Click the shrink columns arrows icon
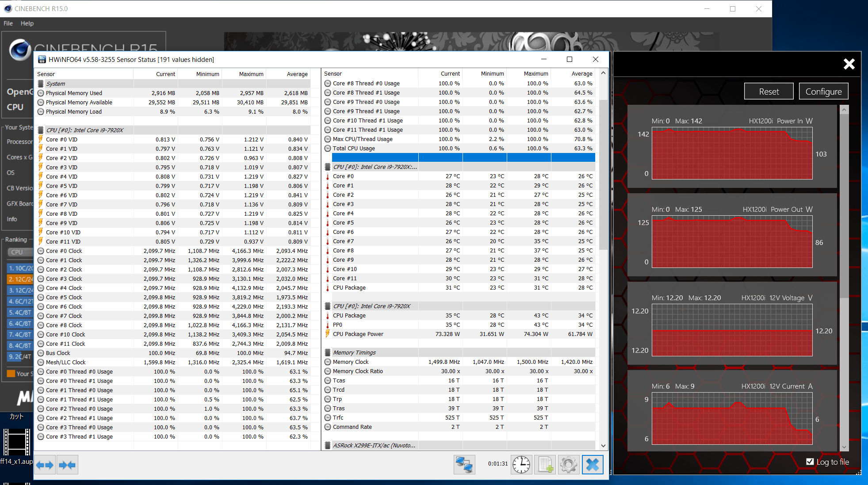The width and height of the screenshot is (868, 485). point(67,465)
